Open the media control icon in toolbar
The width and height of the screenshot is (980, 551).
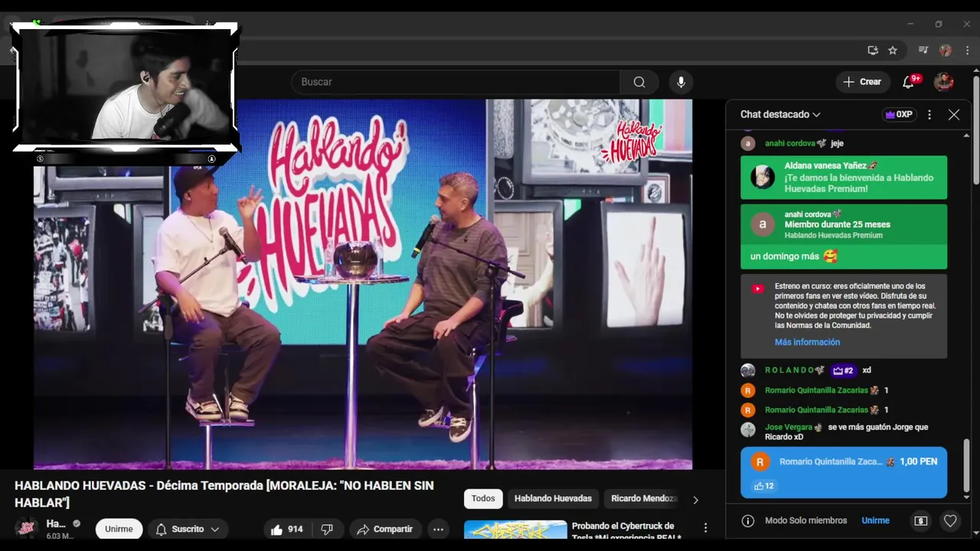[x=923, y=51]
